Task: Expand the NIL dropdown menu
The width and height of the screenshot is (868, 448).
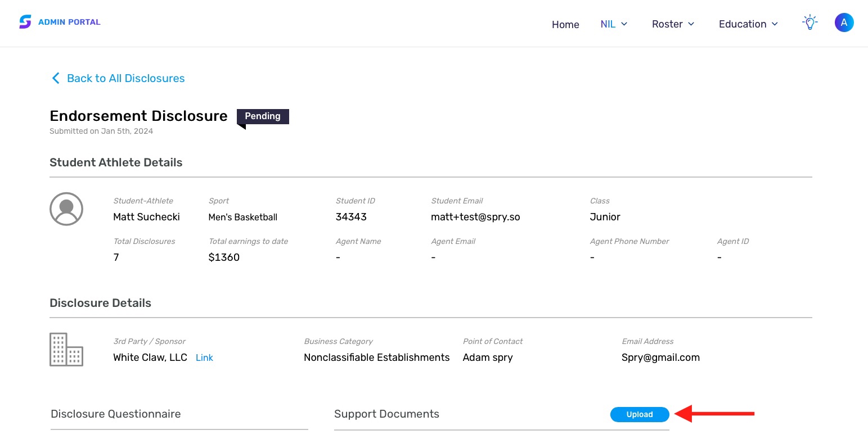Action: (x=614, y=24)
